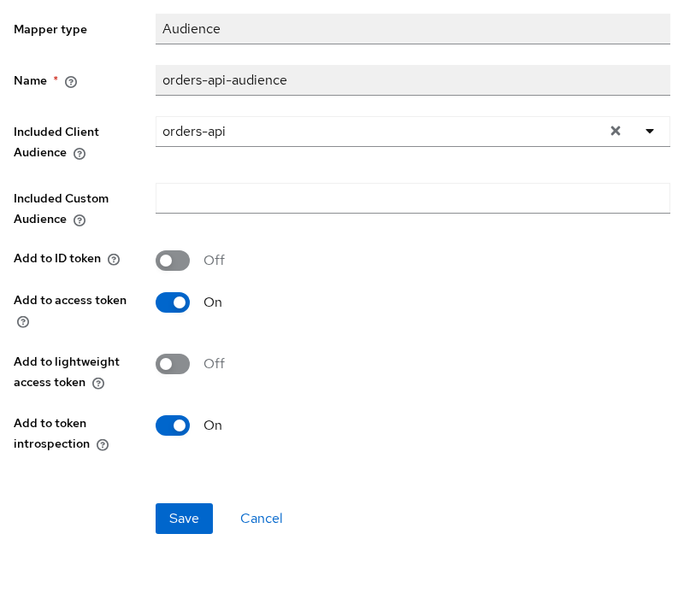This screenshot has width=684, height=616.
Task: Open help icon next to Add to ID token
Action: click(114, 260)
